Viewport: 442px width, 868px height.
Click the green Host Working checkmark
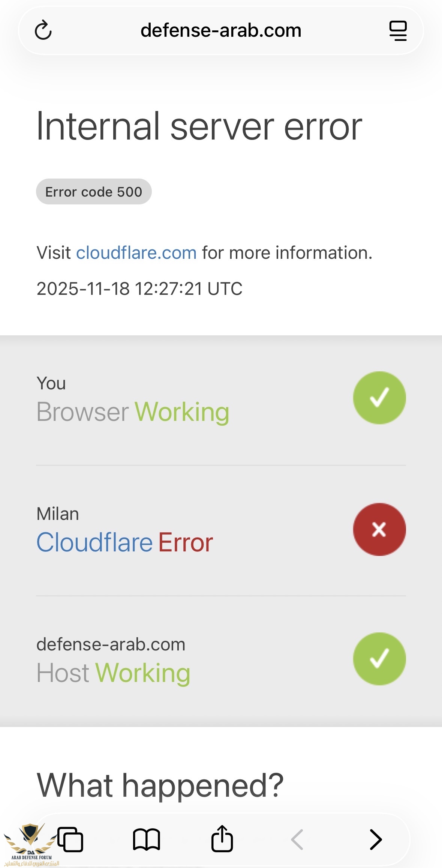coord(379,659)
